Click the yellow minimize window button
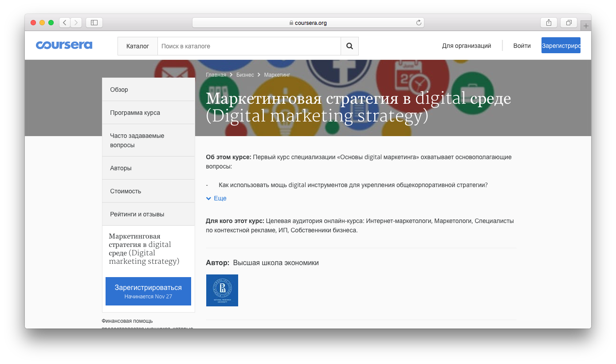 pos(42,23)
